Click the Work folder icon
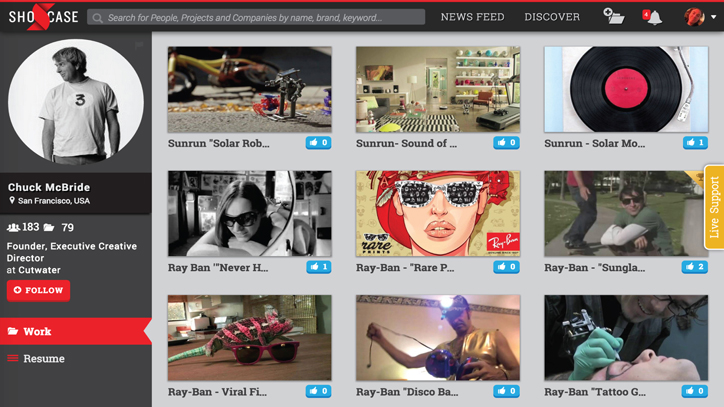This screenshot has width=724, height=407. (x=13, y=331)
